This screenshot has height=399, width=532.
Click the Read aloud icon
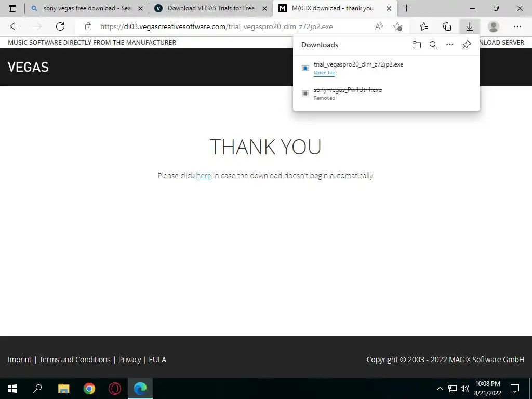[379, 26]
